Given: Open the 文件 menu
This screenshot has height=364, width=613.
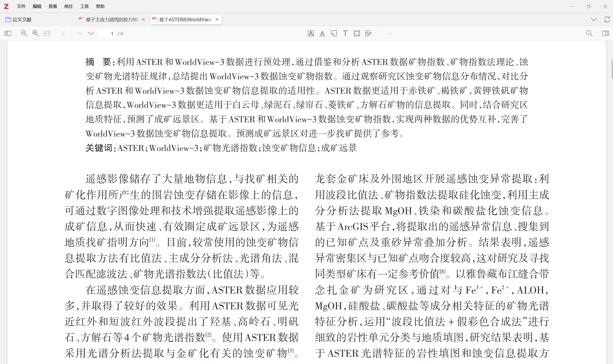Looking at the screenshot, I should coord(21,6).
